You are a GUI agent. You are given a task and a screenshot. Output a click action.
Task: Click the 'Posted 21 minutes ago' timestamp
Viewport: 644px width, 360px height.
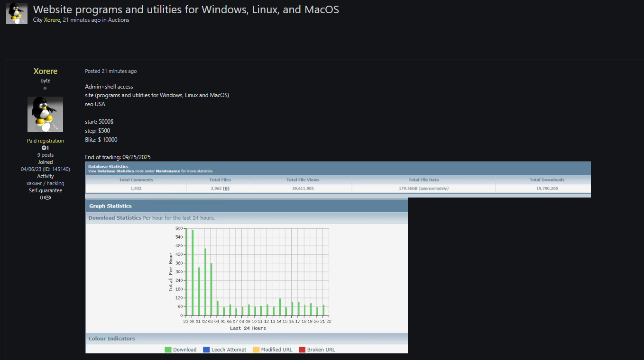coord(110,71)
